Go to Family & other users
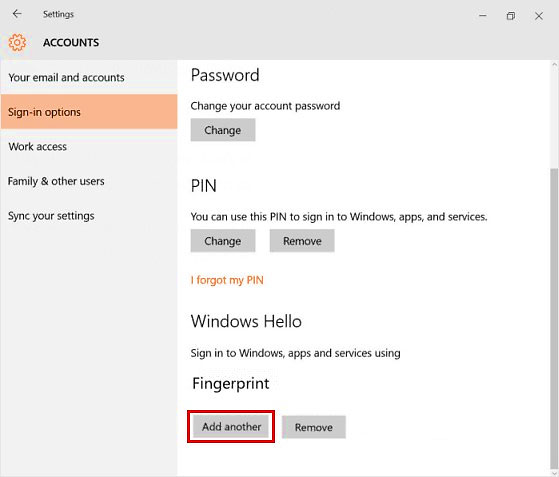The width and height of the screenshot is (559, 477). pyautogui.click(x=89, y=181)
